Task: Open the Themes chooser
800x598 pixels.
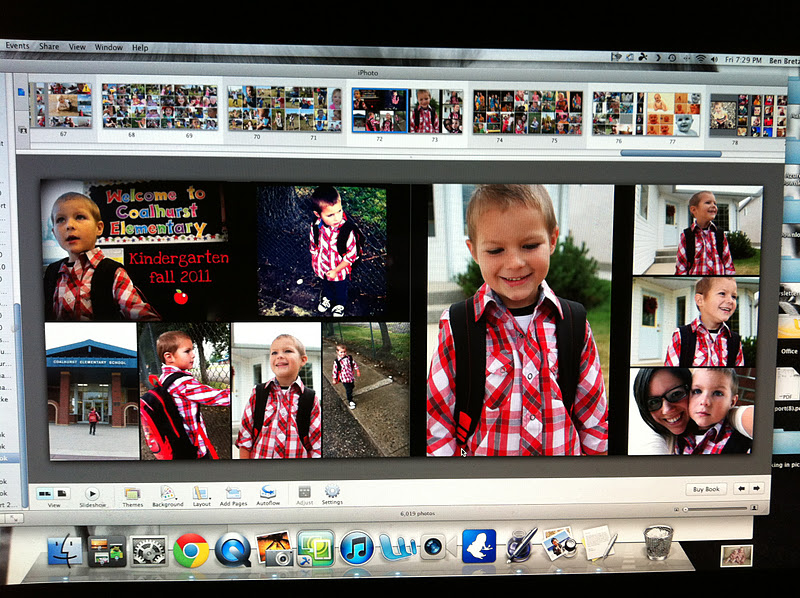Action: (132, 494)
